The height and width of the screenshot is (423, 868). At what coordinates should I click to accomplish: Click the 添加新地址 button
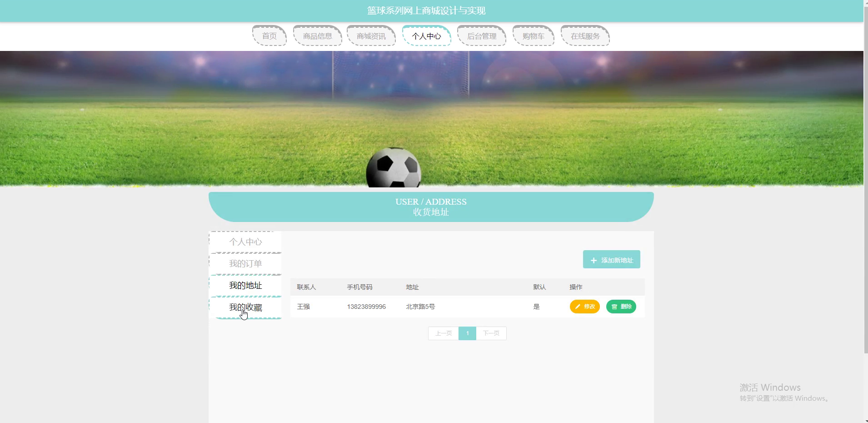pyautogui.click(x=612, y=259)
